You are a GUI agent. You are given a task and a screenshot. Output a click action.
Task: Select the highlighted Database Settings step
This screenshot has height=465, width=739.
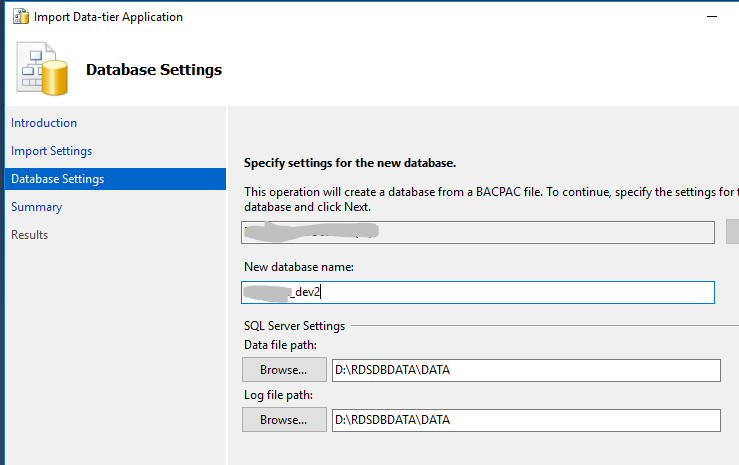(57, 179)
